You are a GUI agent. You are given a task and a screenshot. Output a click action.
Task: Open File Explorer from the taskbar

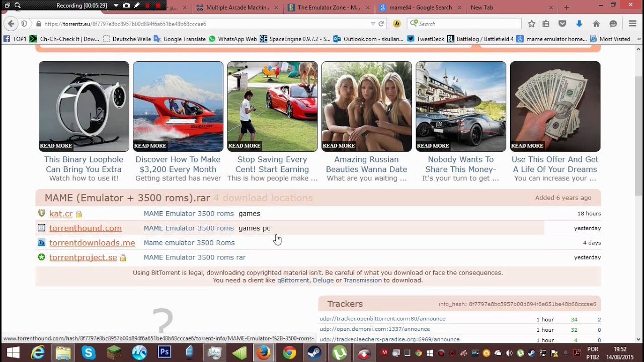pos(63,353)
